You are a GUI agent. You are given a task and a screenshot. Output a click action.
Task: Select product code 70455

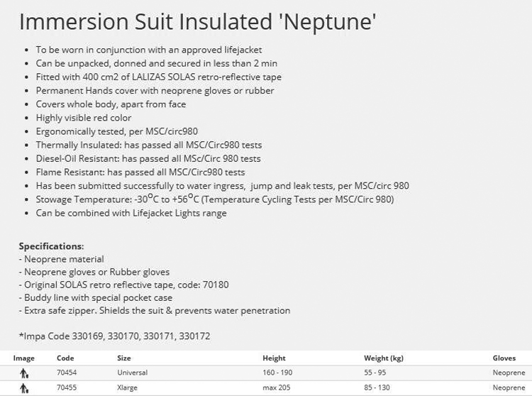[67, 387]
